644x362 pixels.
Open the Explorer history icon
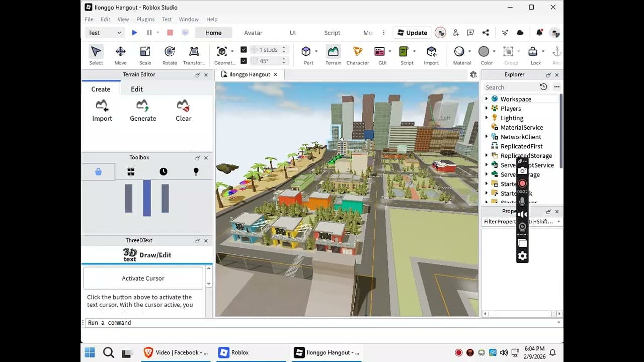[x=543, y=87]
